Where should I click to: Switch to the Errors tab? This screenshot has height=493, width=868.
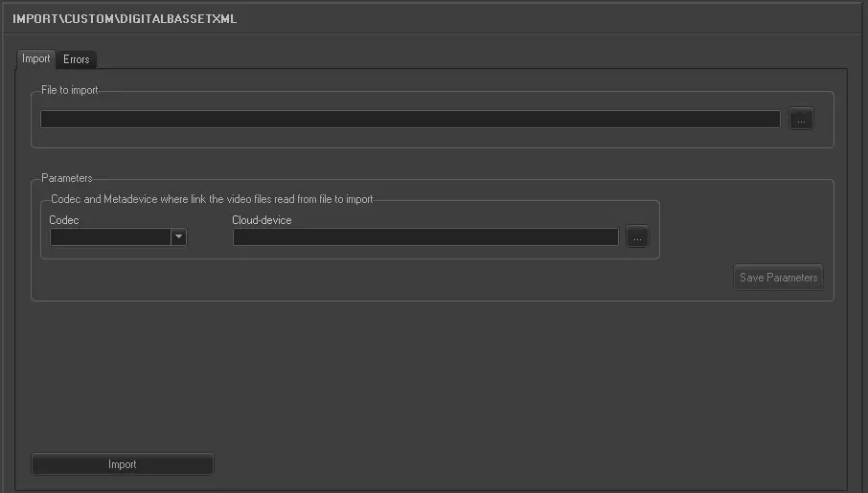(77, 59)
